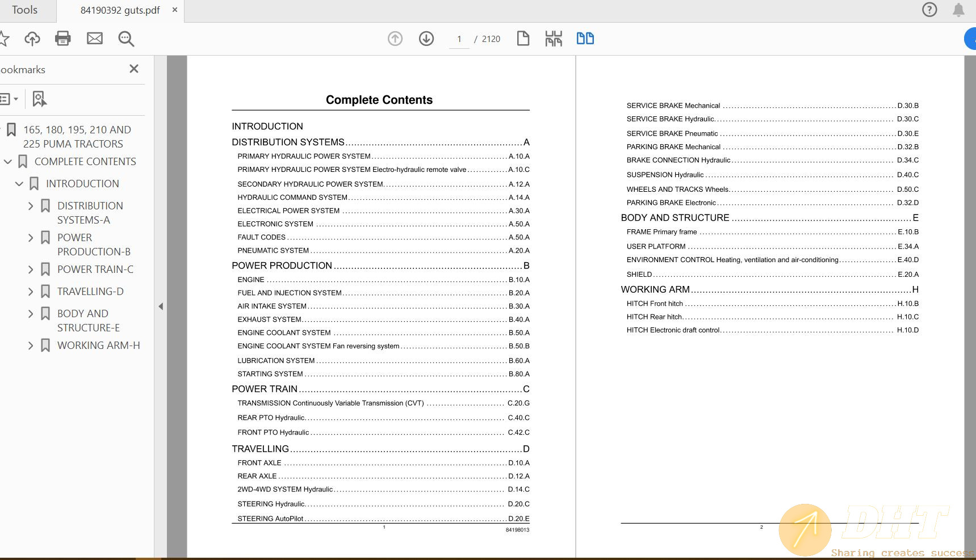
Task: Click the email envelope icon
Action: click(x=94, y=39)
